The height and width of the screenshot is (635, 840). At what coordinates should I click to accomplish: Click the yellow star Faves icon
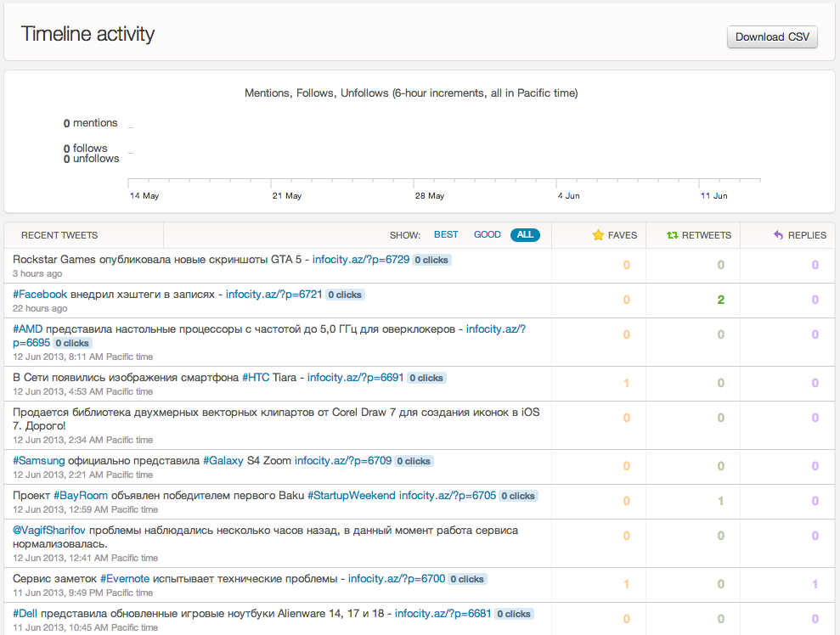pyautogui.click(x=598, y=235)
